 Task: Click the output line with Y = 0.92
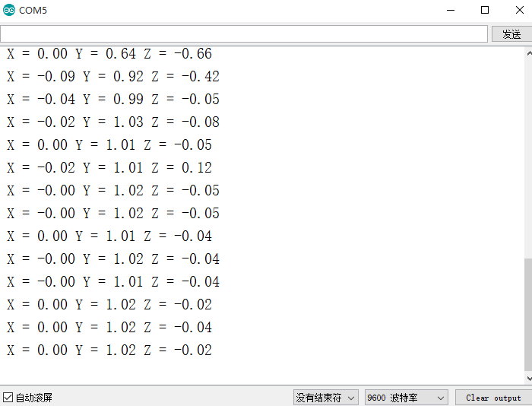click(x=113, y=77)
